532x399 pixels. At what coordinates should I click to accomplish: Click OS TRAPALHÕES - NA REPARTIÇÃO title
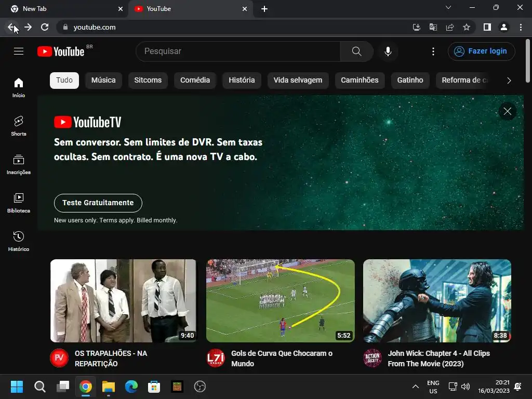[111, 358]
